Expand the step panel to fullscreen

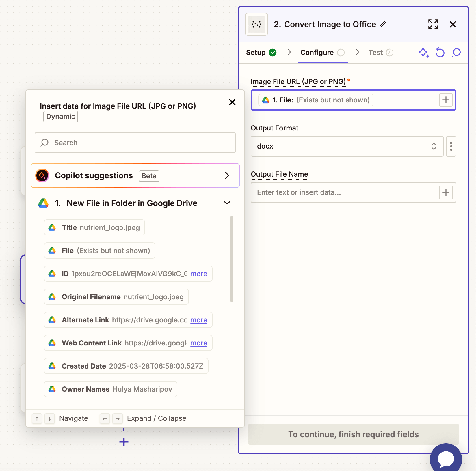(x=433, y=25)
